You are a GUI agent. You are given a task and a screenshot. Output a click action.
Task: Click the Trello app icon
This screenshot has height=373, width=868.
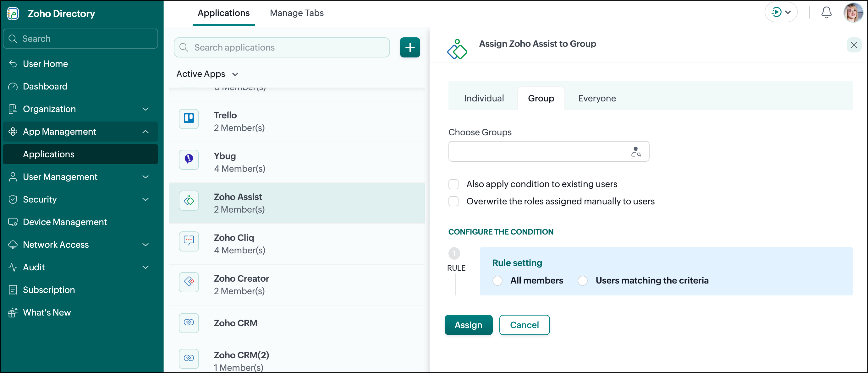coord(189,118)
